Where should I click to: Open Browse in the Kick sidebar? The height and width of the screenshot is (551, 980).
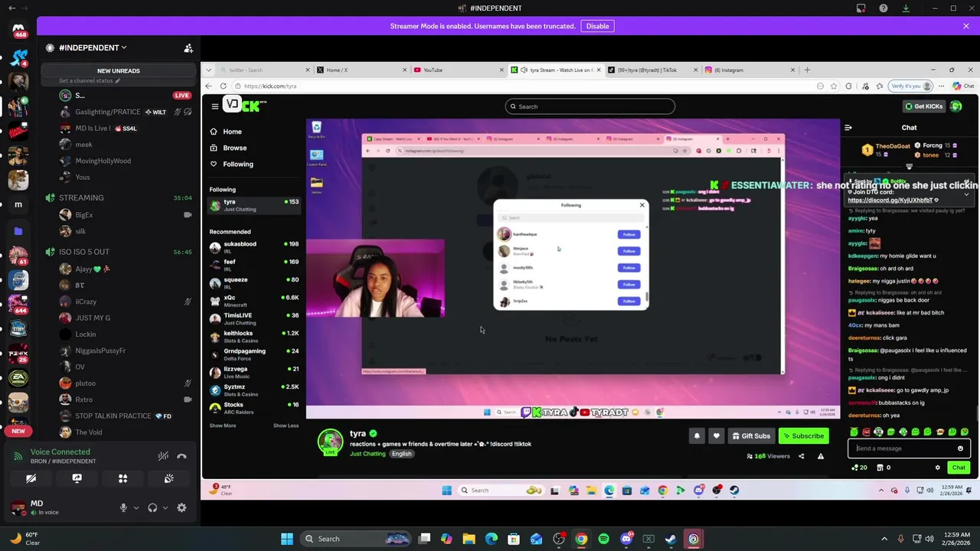(x=234, y=148)
